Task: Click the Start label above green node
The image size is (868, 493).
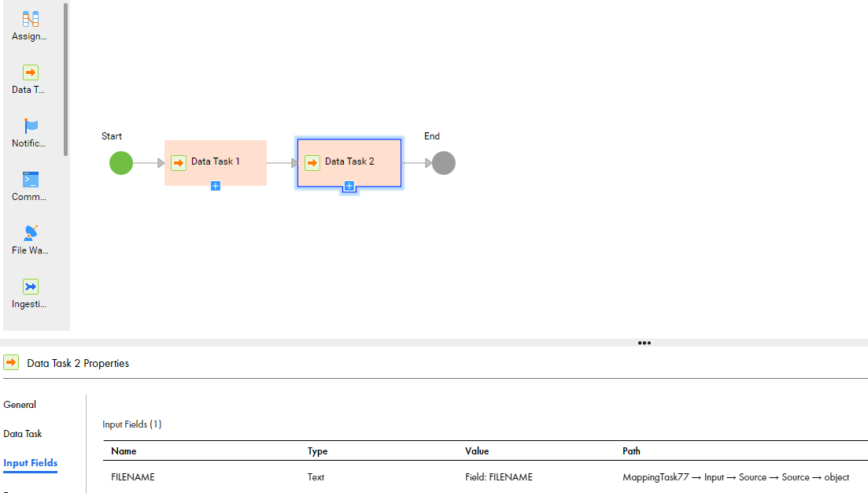Action: coord(111,136)
